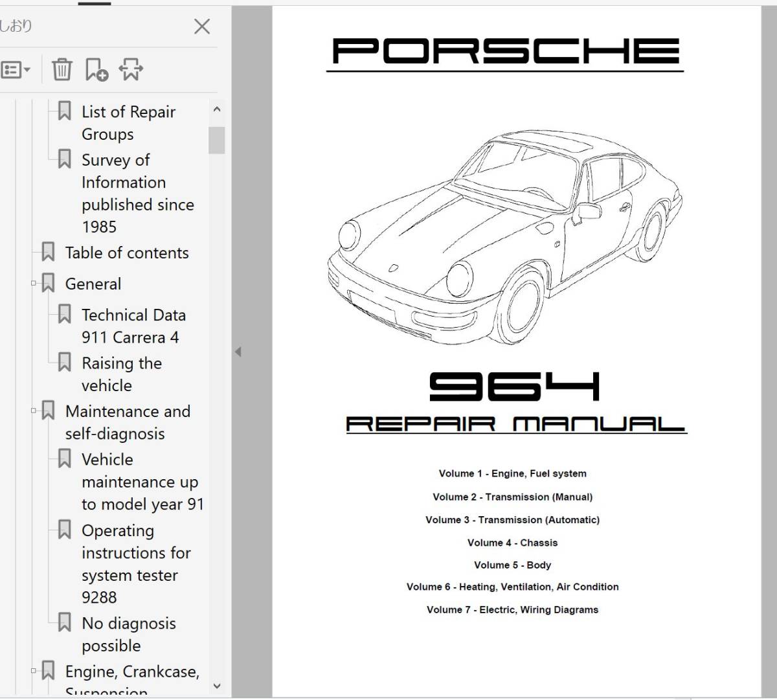Viewport: 777px width, 700px height.
Task: Click the Porsche 964 car illustration
Action: [x=505, y=237]
